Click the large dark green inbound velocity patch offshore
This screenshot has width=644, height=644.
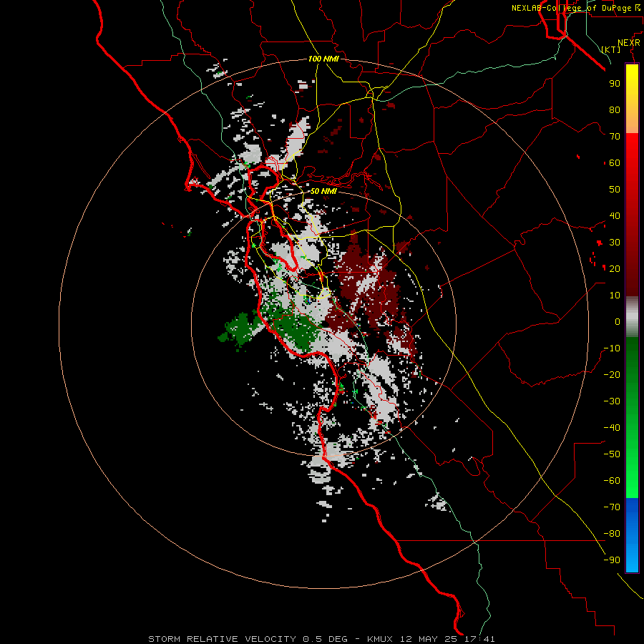[x=240, y=330]
